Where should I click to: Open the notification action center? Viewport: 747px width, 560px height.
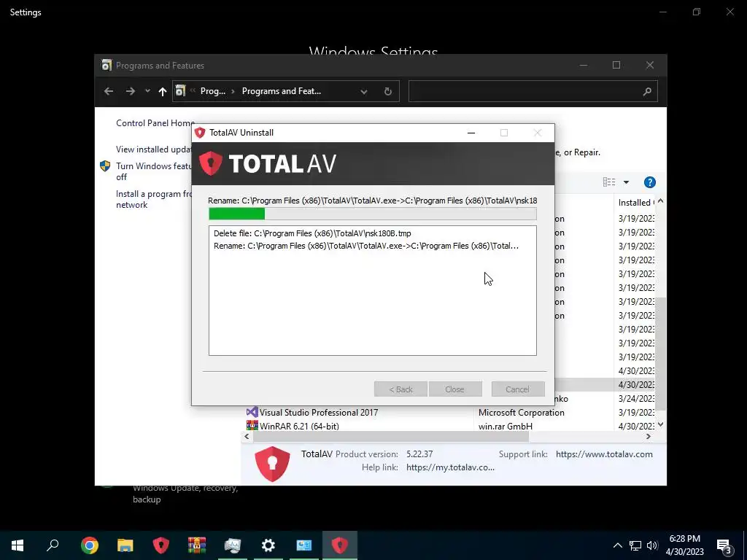pos(724,546)
